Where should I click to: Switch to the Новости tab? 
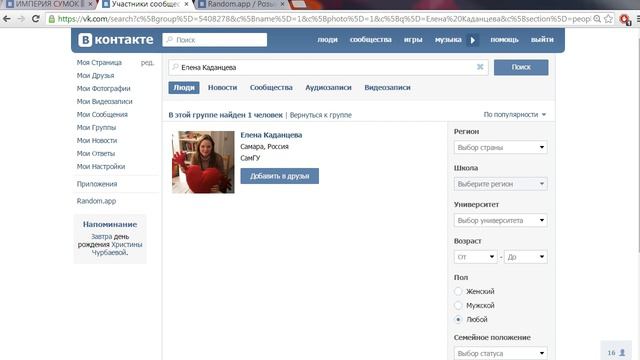[x=222, y=87]
